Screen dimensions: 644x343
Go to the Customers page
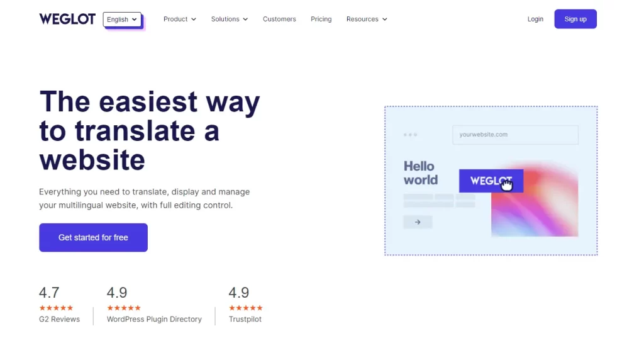pos(279,19)
